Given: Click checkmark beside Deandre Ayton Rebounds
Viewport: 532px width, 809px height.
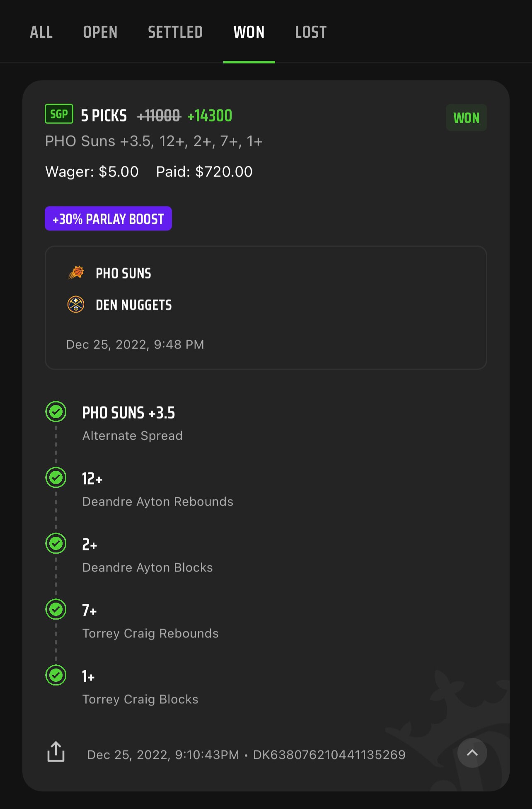Looking at the screenshot, I should coord(56,477).
